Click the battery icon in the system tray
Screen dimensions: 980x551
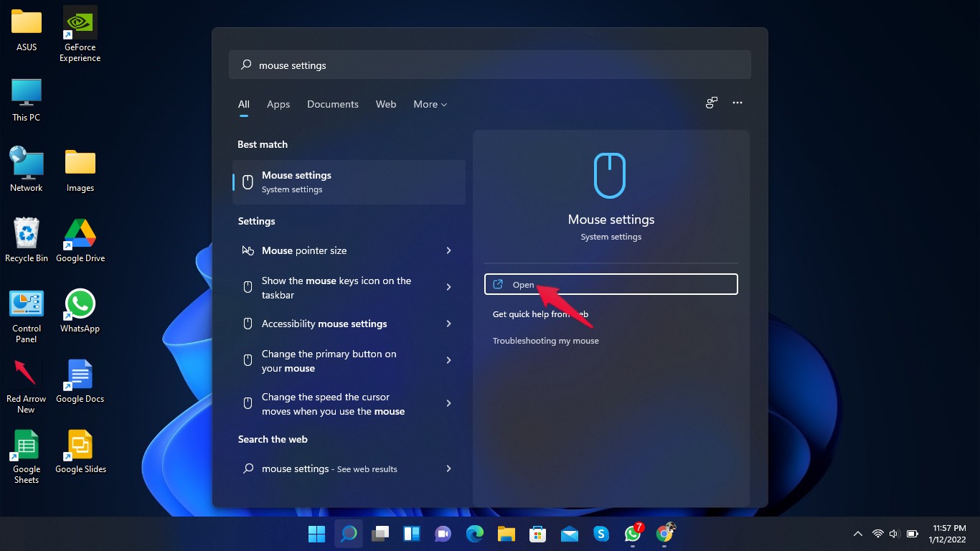913,534
